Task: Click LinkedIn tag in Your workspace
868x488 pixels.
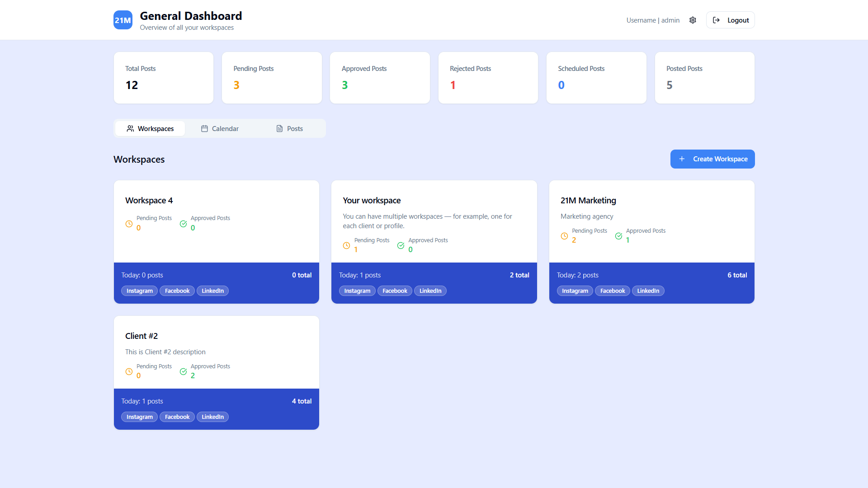Action: (x=430, y=291)
